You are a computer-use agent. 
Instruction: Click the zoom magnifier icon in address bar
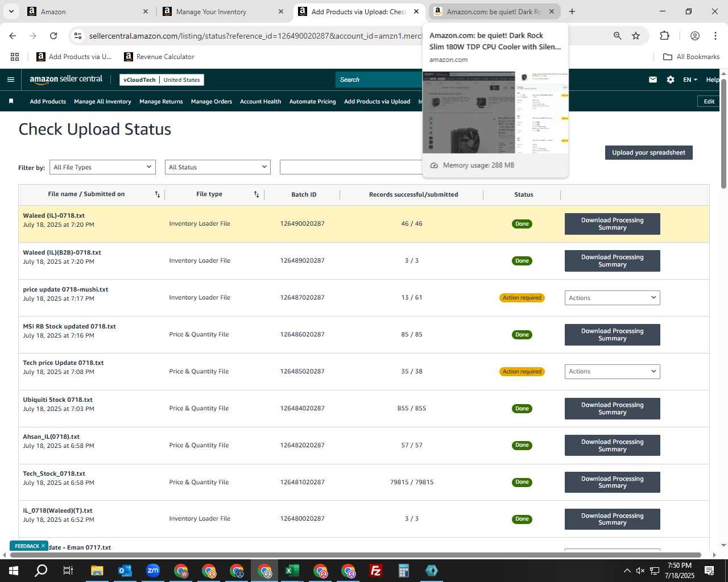(618, 36)
